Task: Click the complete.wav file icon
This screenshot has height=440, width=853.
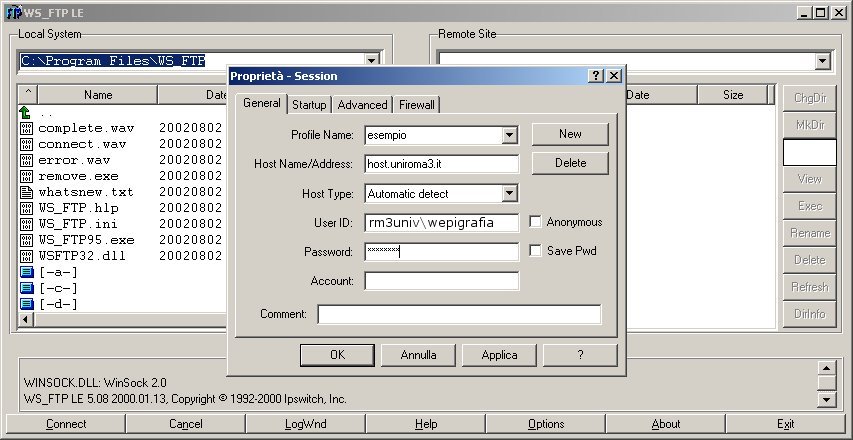Action: [26, 128]
